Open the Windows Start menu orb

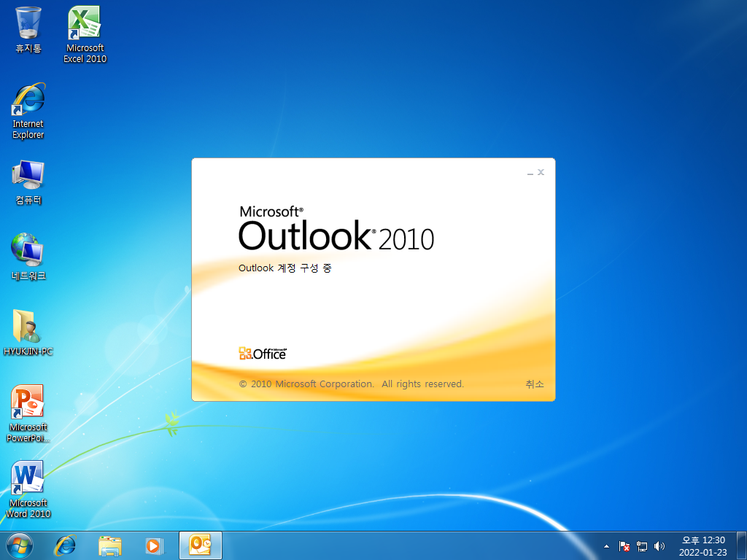pos(20,545)
